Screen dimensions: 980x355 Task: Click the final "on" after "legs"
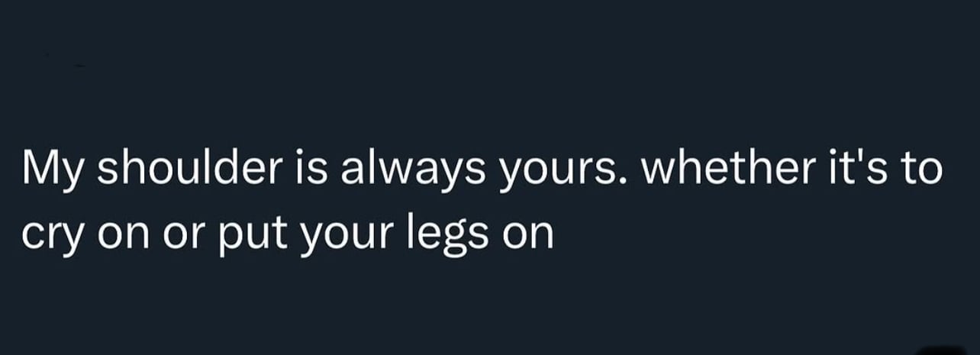coord(527,235)
